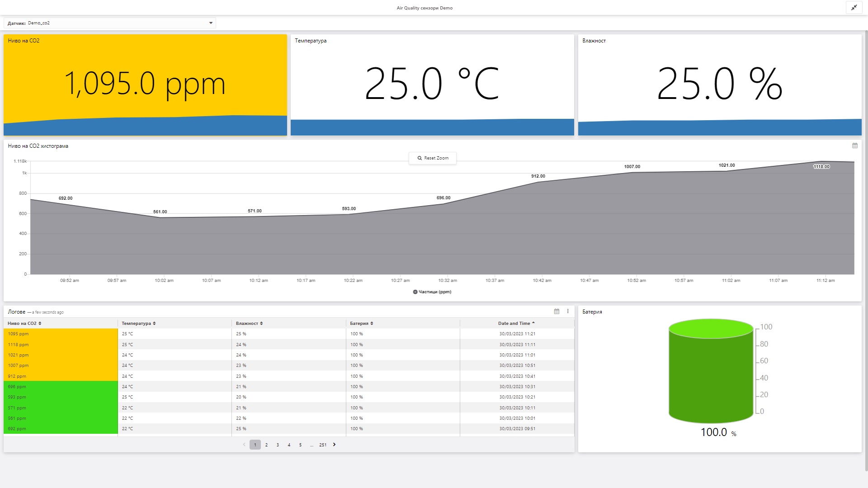
Task: Toggle Батерия column sort order
Action: 372,324
